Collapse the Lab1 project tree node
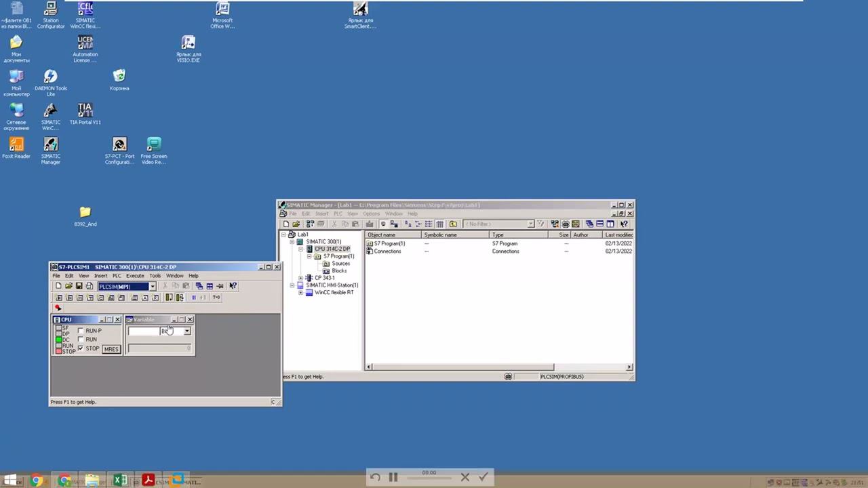868x488 pixels. coord(284,235)
